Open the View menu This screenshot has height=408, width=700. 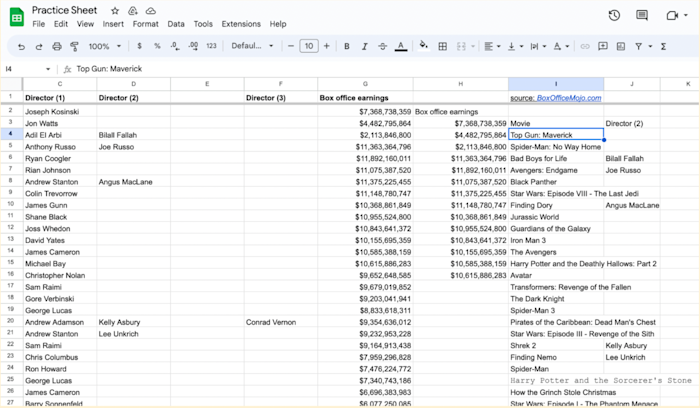tap(85, 24)
